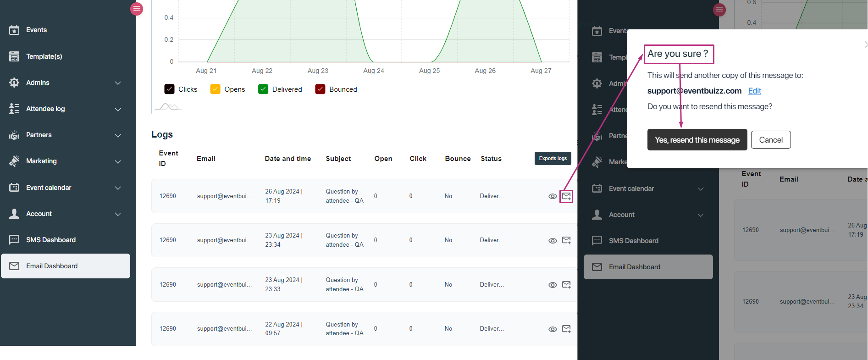Click the Events calendar-star icon in left sidebar
The height and width of the screenshot is (360, 868).
coord(14,30)
